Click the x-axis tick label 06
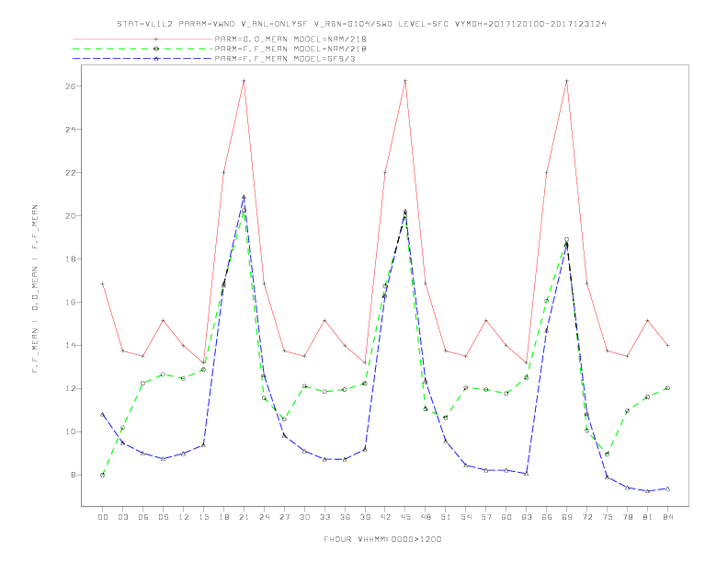The height and width of the screenshot is (563, 728). tap(143, 517)
